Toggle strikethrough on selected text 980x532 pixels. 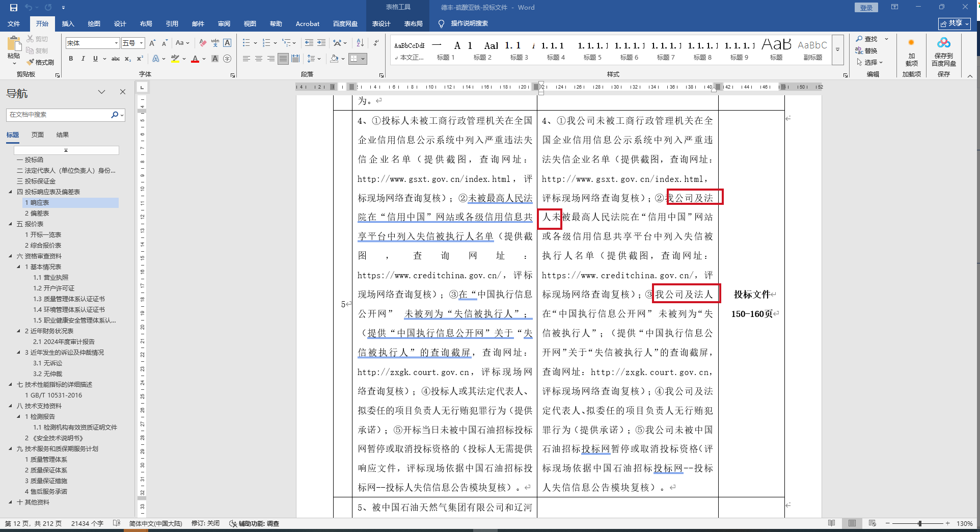pos(116,59)
